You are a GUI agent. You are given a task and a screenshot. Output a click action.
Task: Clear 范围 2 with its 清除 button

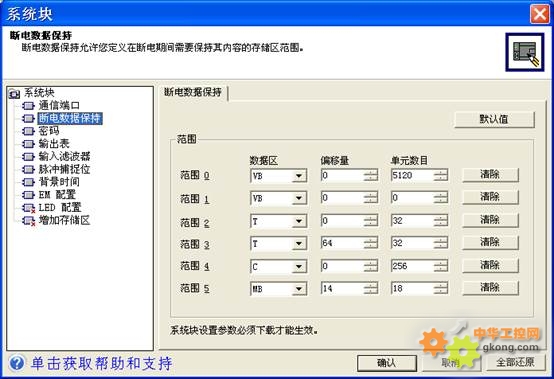pos(490,220)
